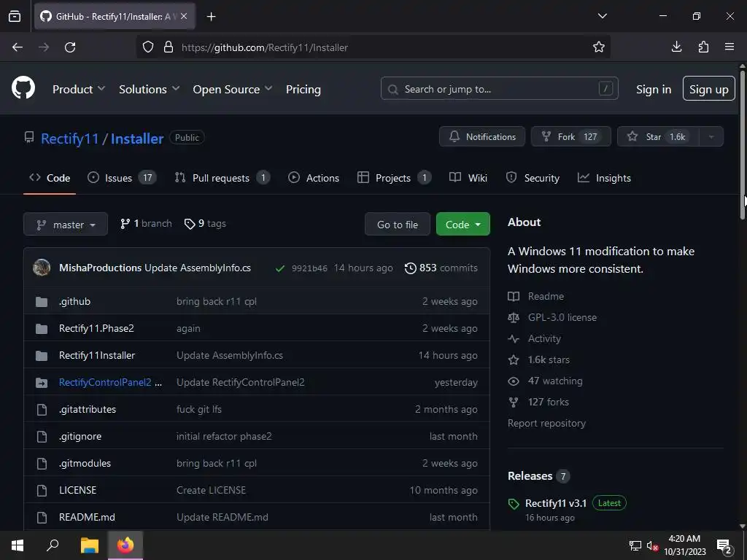Screen dimensions: 747x560
Task: Open the .github folder
Action: coord(74,301)
